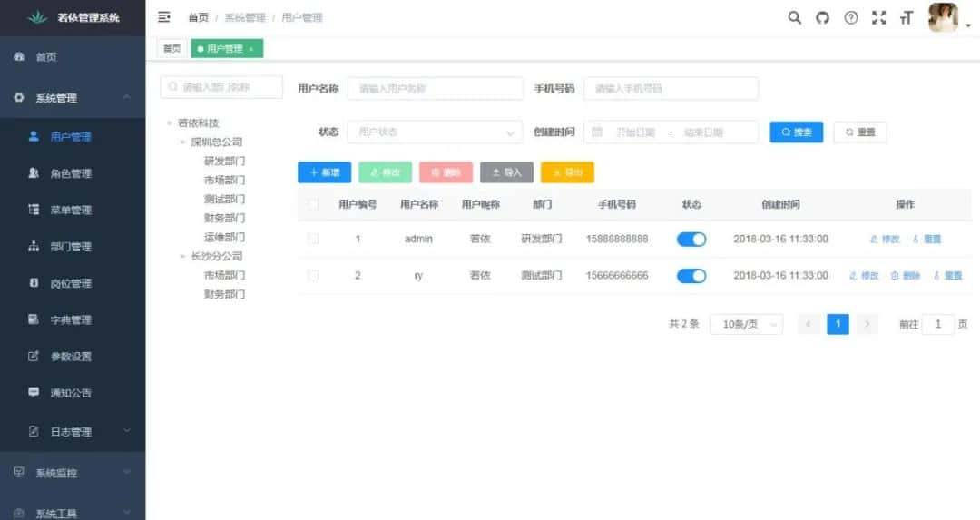Viewport: 980px width, 520px height.
Task: Collapse sidebar with the hamburger icon
Action: coord(163,17)
